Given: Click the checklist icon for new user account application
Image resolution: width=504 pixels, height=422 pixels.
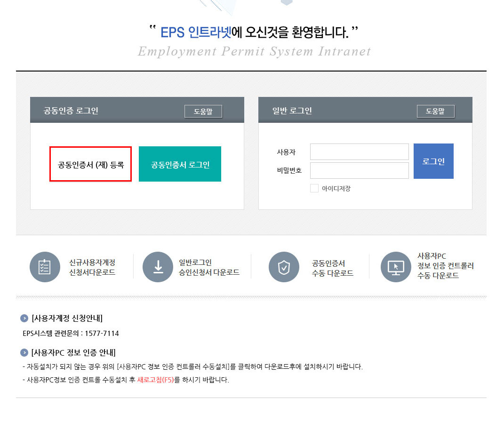Looking at the screenshot, I should click(45, 267).
